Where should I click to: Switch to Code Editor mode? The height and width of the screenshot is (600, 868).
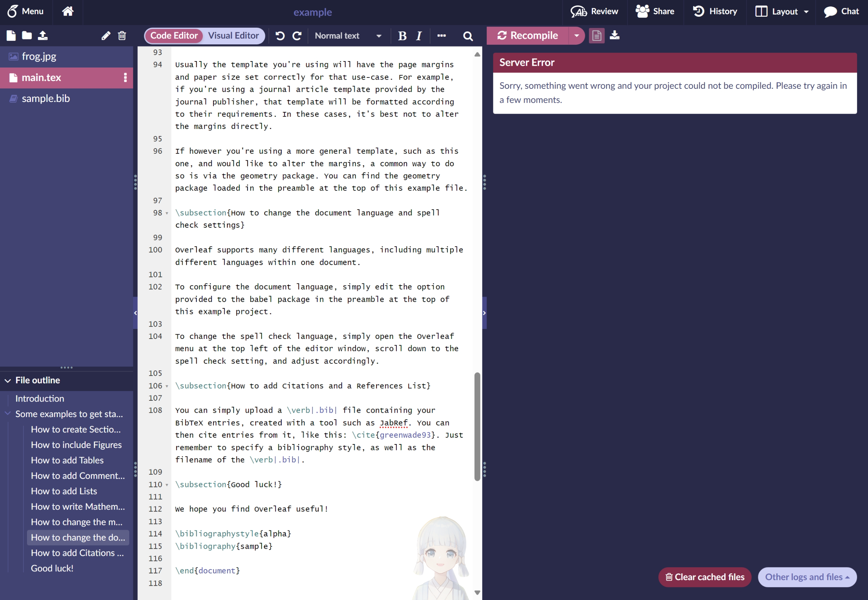tap(174, 36)
